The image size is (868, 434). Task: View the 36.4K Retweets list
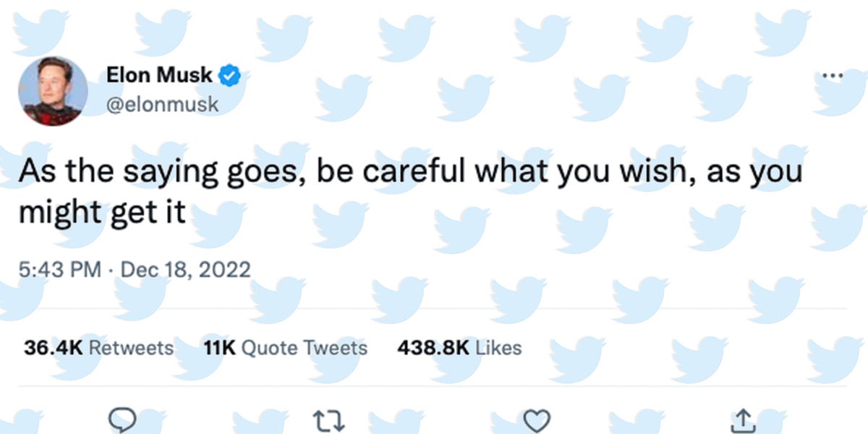click(x=97, y=348)
